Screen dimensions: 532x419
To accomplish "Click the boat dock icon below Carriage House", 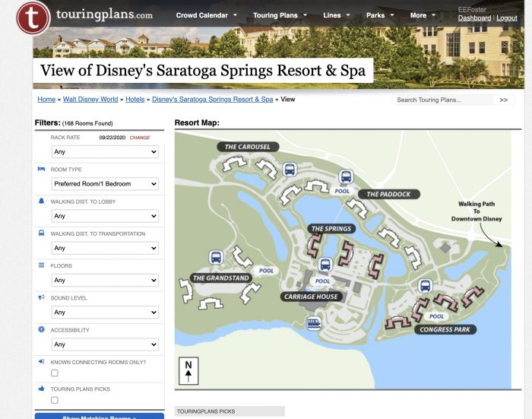I will 314,323.
